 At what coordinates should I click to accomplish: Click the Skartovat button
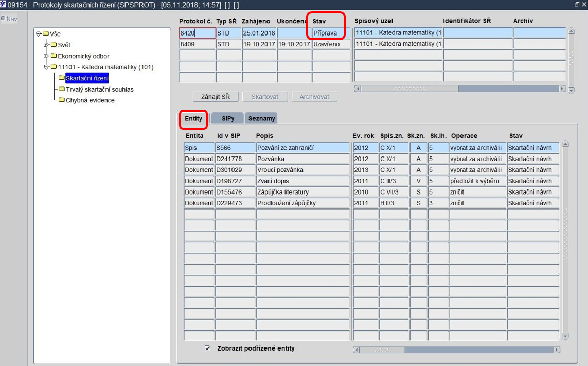pos(265,97)
